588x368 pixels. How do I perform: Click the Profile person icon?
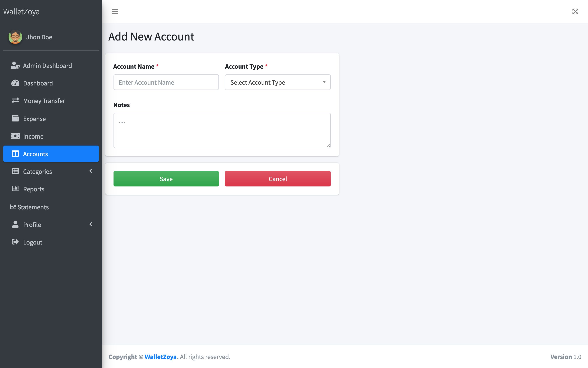point(15,224)
